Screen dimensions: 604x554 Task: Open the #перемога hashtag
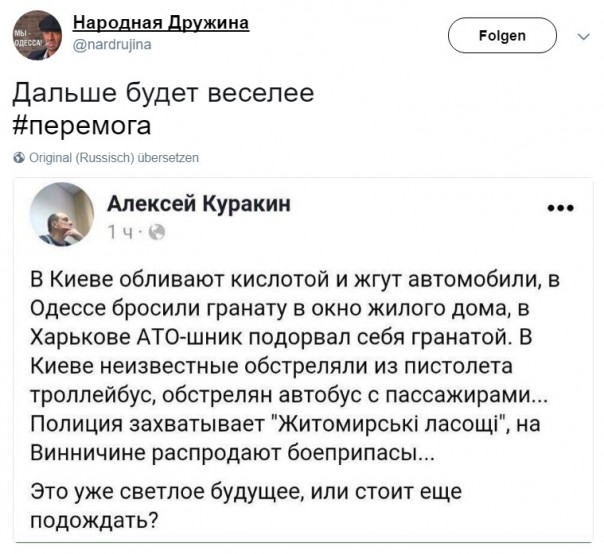pos(82,127)
